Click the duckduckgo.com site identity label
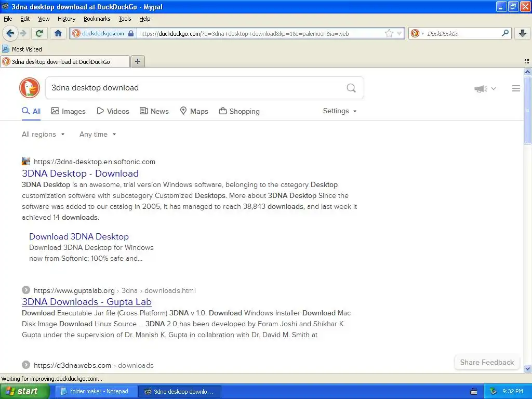Screen dimensions: 532x399 (103, 34)
